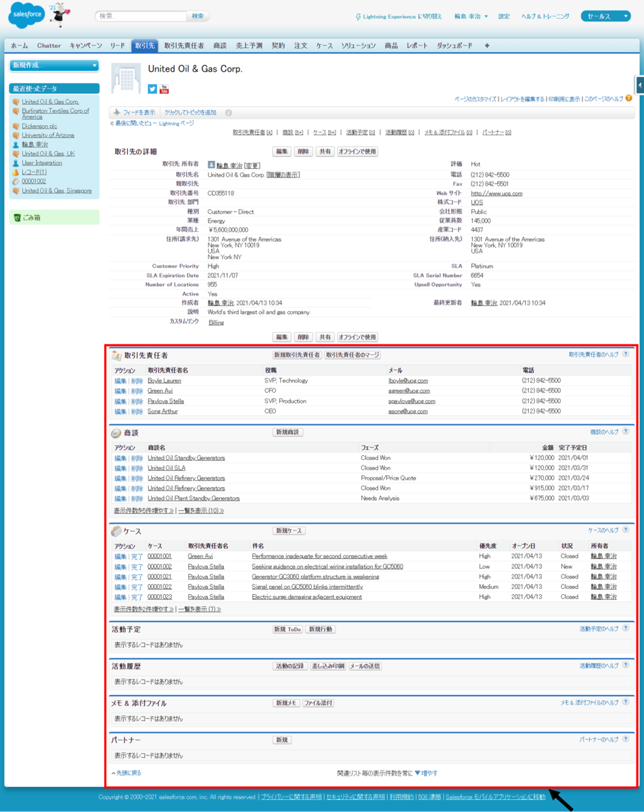Open the Twitter icon under account name
Screen dimensions: 644x812
click(x=152, y=89)
